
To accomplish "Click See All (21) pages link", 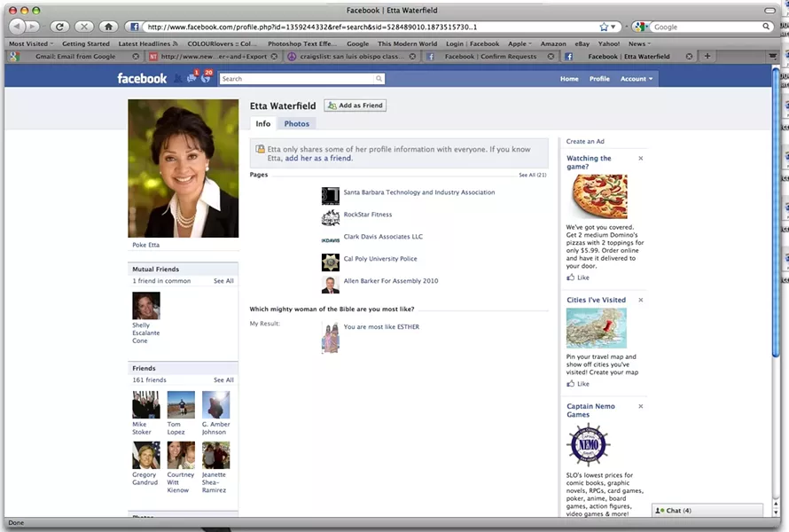I will pos(533,176).
